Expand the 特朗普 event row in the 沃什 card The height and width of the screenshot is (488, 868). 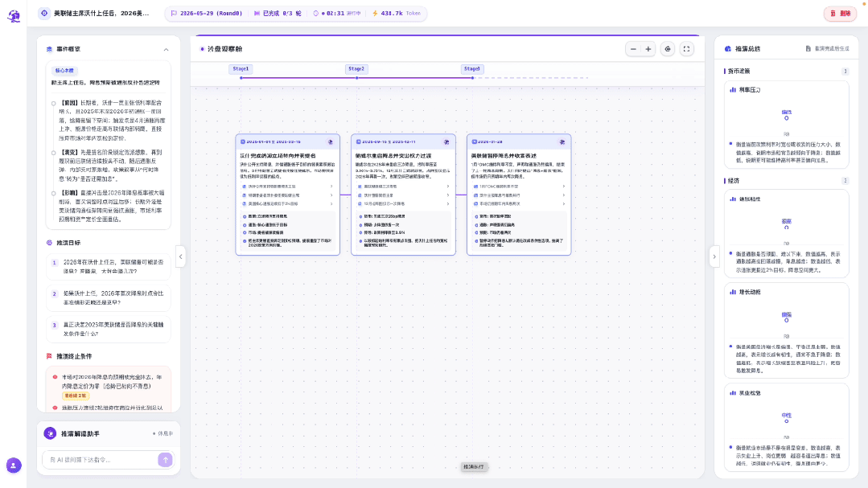pos(287,195)
